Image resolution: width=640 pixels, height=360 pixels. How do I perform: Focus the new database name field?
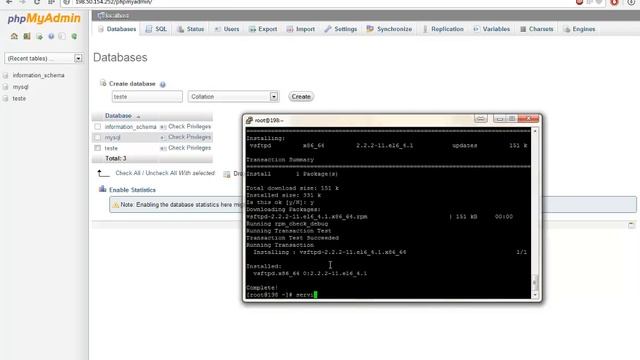pos(147,97)
